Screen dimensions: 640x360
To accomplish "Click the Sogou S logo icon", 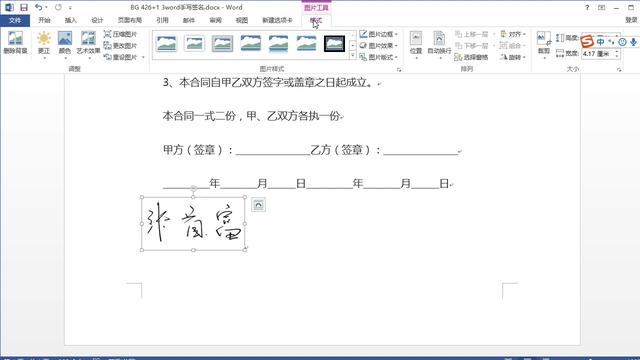I will [587, 42].
